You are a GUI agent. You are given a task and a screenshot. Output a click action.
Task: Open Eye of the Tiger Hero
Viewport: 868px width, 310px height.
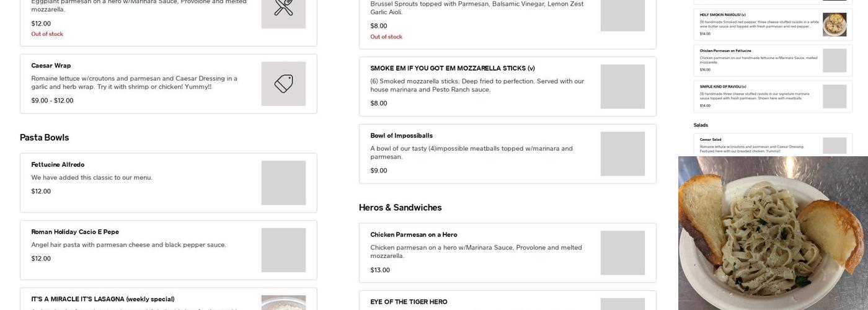click(x=409, y=302)
